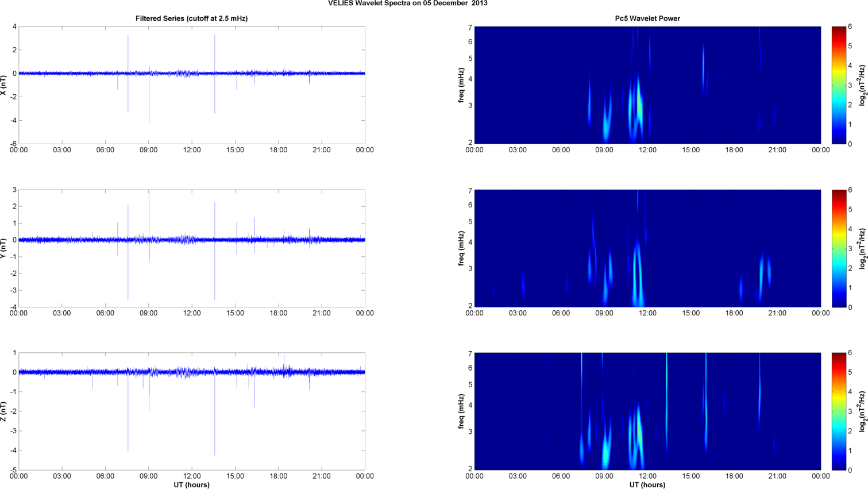This screenshot has width=868, height=489.
Task: Click the '-6' tick on the X (nT) axis
Action: [13, 144]
